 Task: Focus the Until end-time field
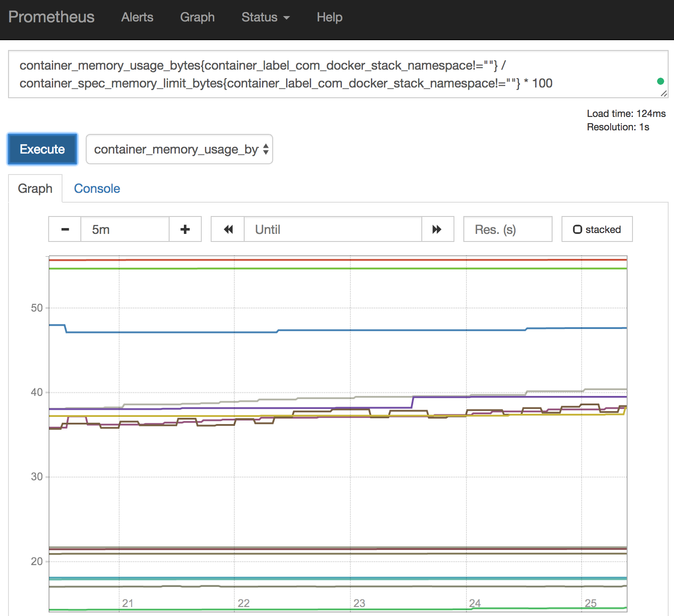tap(333, 229)
